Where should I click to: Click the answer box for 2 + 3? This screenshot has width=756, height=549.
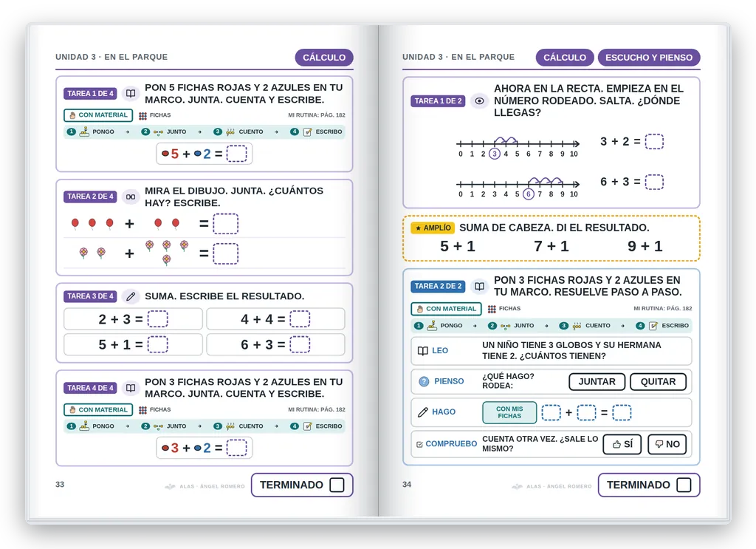click(x=158, y=319)
